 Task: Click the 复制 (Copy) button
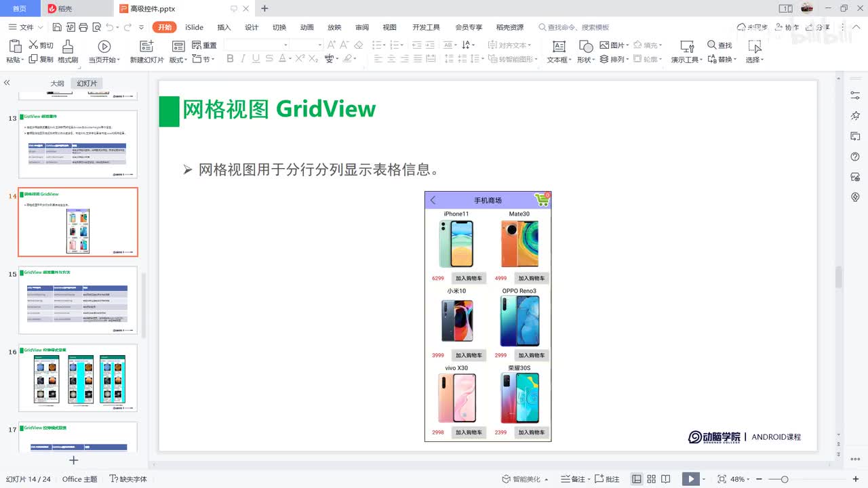pyautogui.click(x=41, y=59)
